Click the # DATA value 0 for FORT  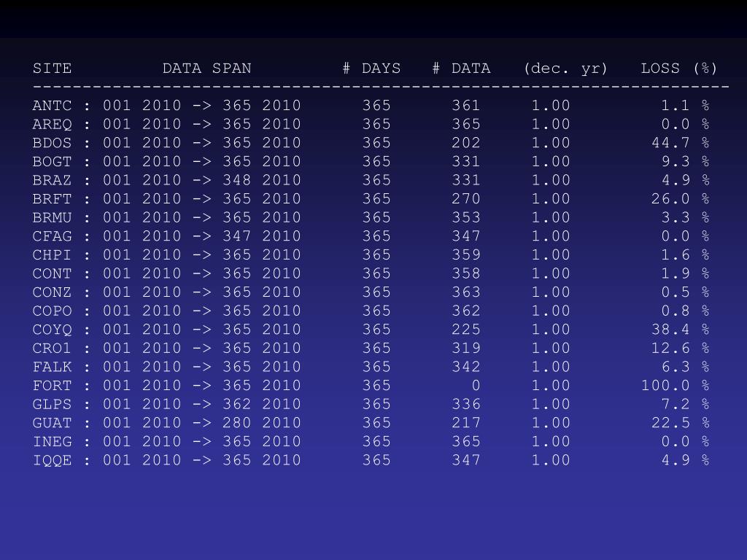click(x=476, y=385)
